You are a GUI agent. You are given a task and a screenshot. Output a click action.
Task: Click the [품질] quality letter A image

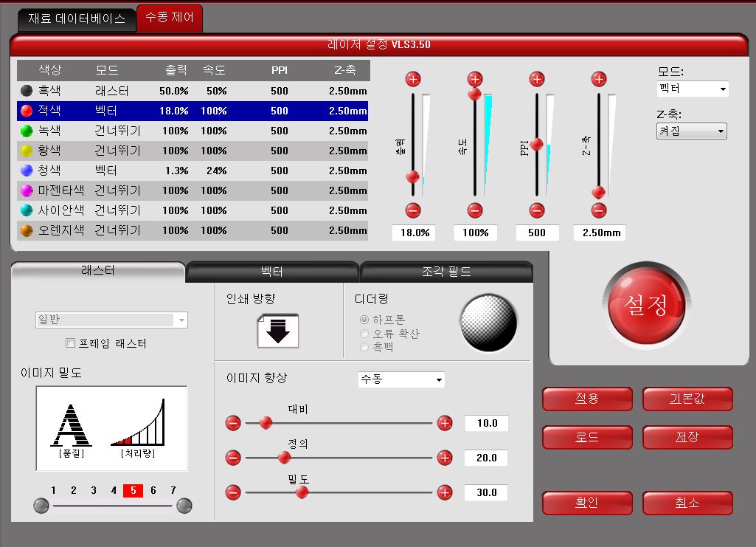[x=72, y=425]
